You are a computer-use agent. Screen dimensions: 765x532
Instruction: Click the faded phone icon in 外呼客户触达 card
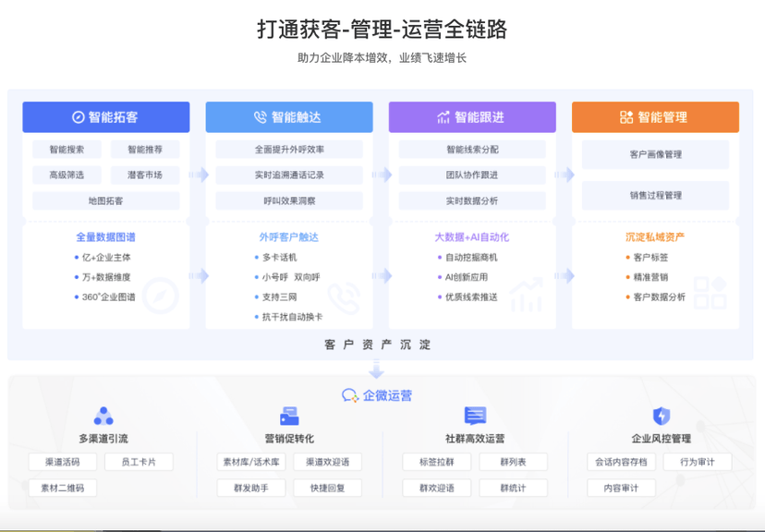(x=344, y=298)
